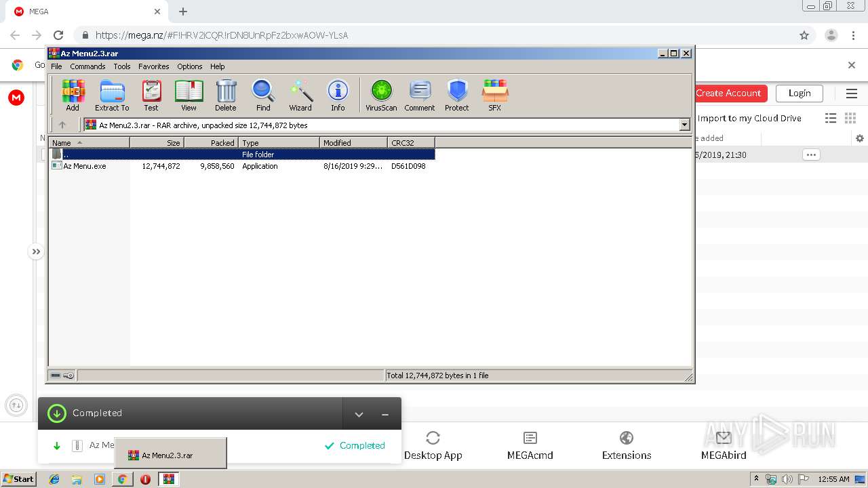Click the MEGAcmd link
The height and width of the screenshot is (488, 868).
click(x=530, y=446)
